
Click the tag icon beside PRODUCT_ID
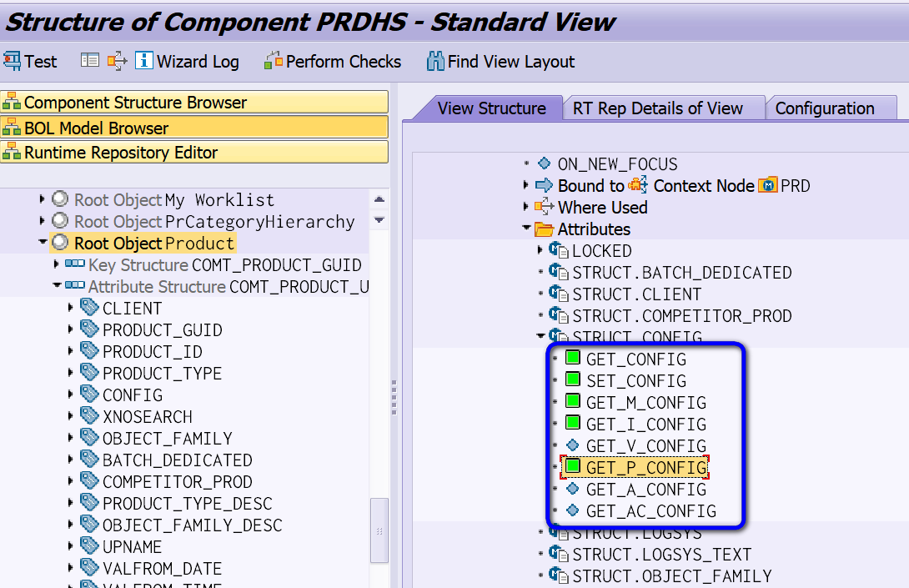click(89, 350)
